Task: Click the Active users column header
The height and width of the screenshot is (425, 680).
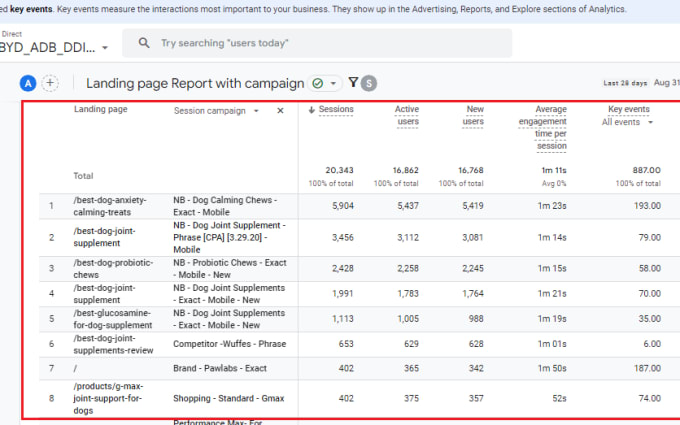Action: click(407, 115)
